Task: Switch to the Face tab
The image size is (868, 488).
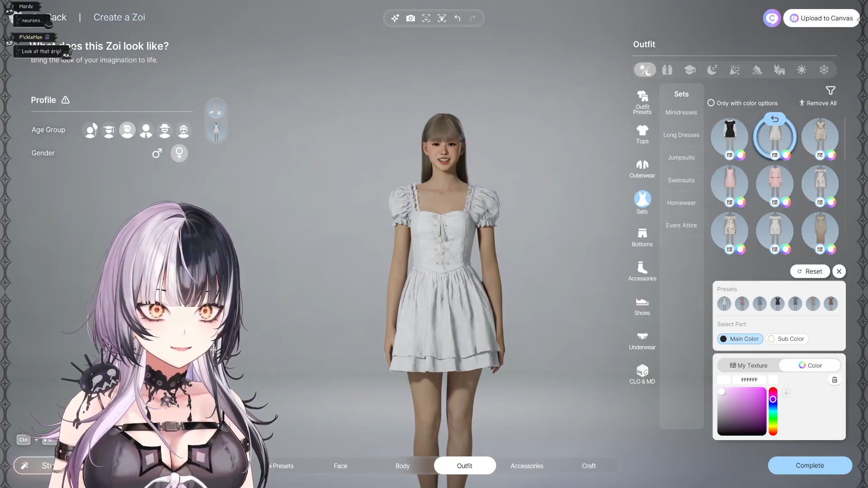Action: click(x=340, y=466)
